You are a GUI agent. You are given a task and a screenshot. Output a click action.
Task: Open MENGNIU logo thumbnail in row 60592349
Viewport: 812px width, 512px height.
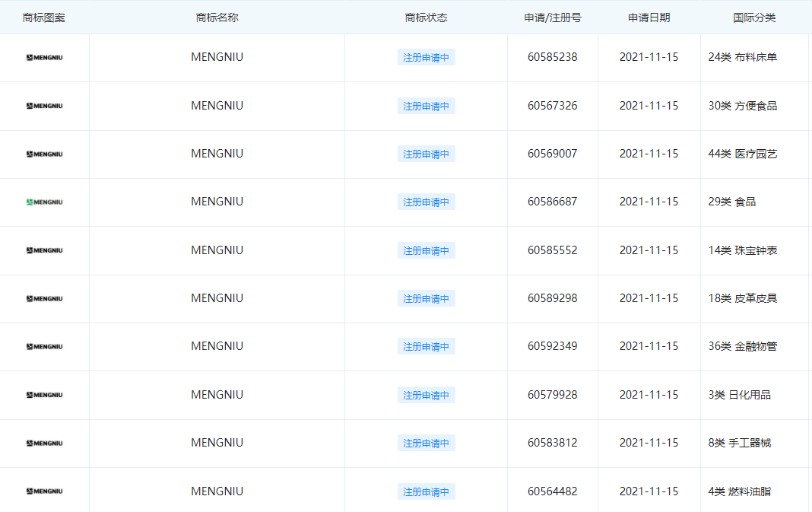45,347
